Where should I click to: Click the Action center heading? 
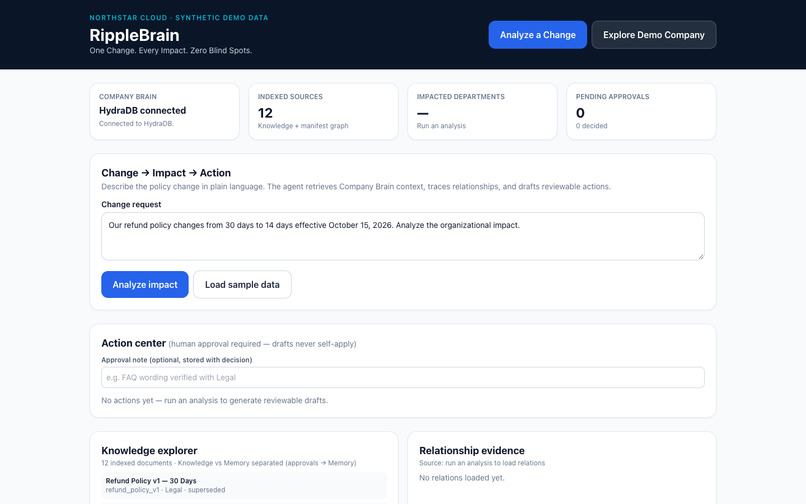(133, 343)
